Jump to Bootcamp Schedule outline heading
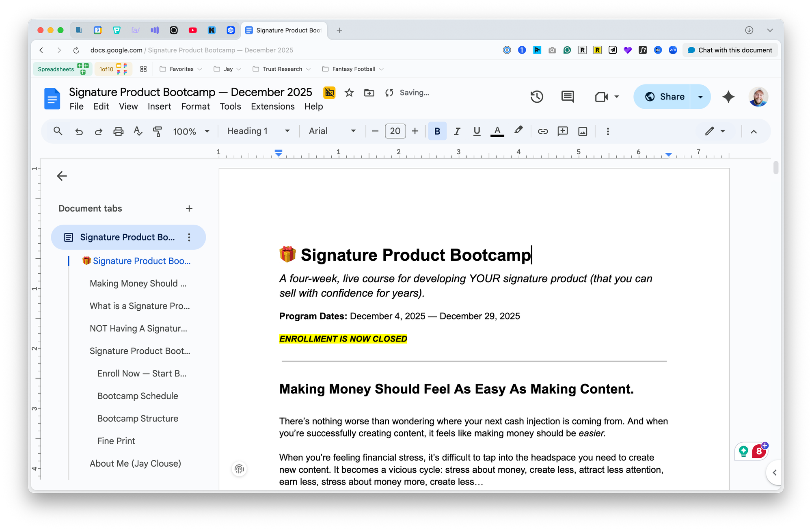Viewport: 812px width, 530px height. pyautogui.click(x=138, y=396)
